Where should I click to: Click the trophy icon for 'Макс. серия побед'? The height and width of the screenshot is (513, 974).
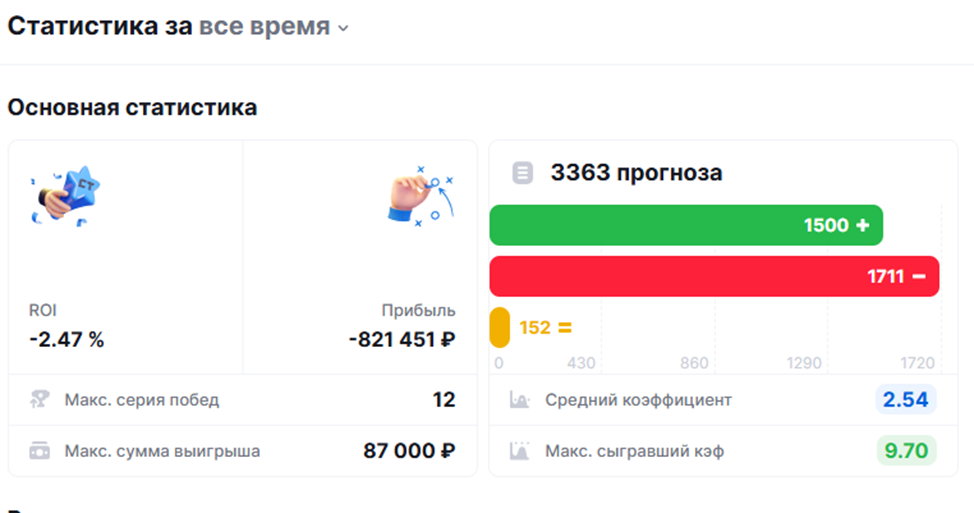39,399
